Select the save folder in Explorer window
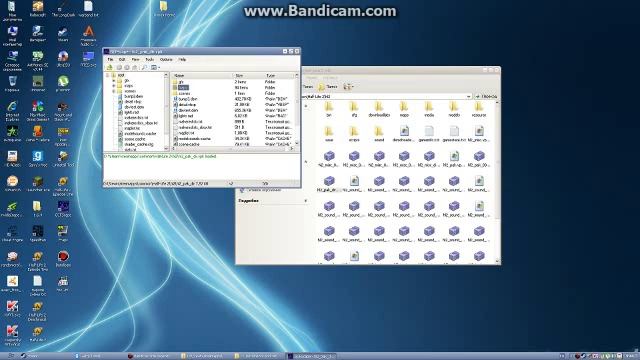The image size is (640, 360). pos(329,134)
